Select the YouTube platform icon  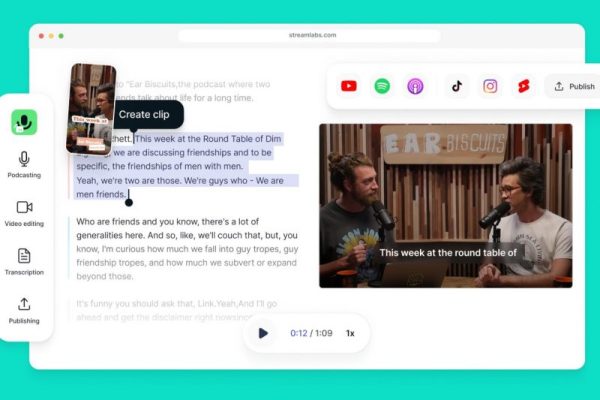point(349,86)
